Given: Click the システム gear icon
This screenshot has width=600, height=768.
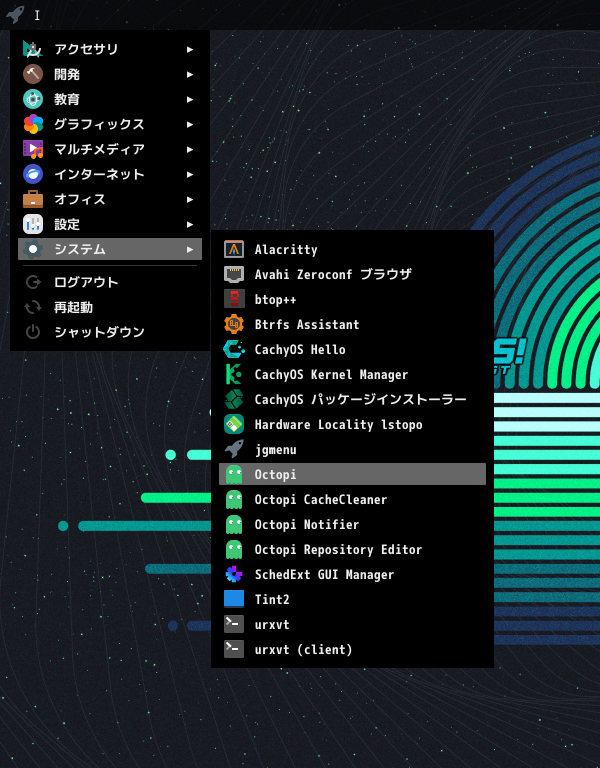Looking at the screenshot, I should pyautogui.click(x=33, y=249).
